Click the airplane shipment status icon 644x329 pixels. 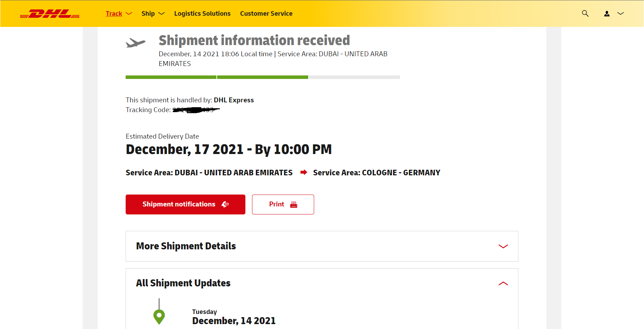[135, 43]
